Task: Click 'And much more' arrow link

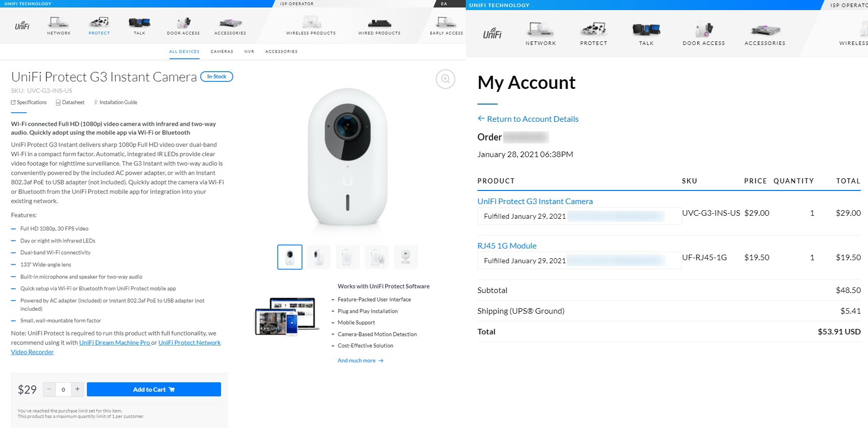Action: click(361, 361)
